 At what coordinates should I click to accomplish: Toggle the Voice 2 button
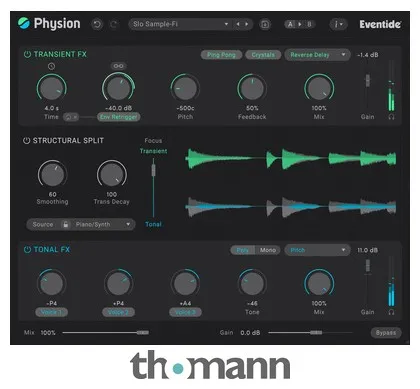point(118,312)
